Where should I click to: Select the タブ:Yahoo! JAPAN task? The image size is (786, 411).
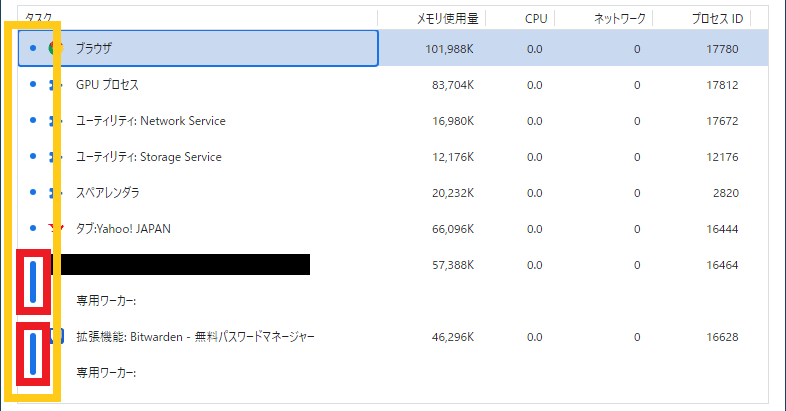click(123, 229)
